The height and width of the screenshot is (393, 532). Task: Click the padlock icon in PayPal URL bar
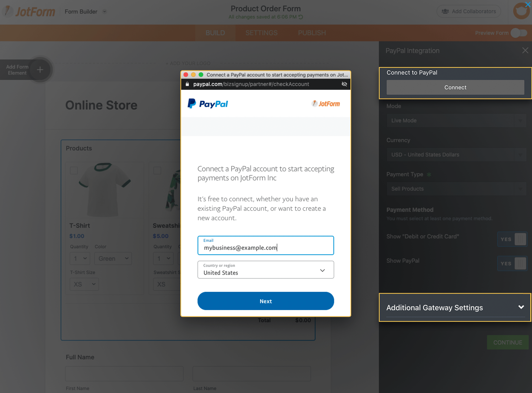point(187,84)
